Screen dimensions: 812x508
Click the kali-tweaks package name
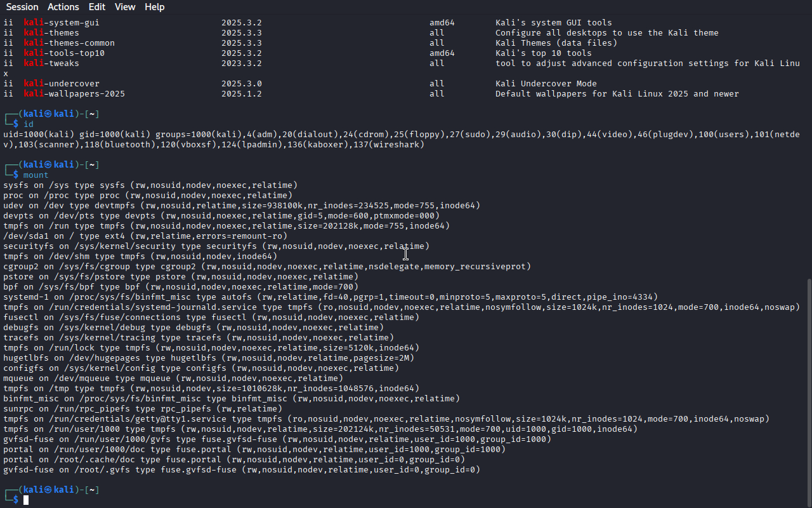pos(51,63)
